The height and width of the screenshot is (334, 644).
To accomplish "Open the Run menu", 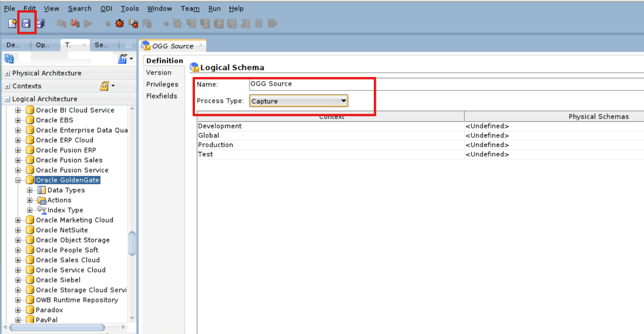I will (x=215, y=8).
